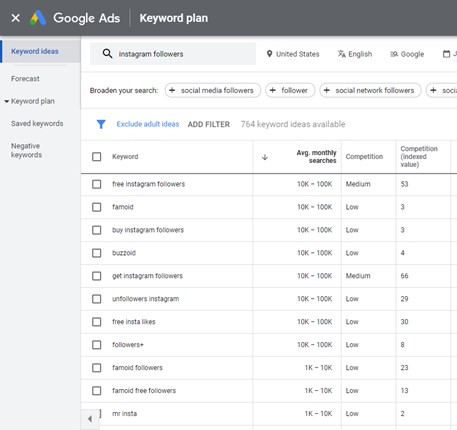Click '1K – 10K' searches for 'famoid followers'
Screen dimensions: 457x430
click(318, 368)
